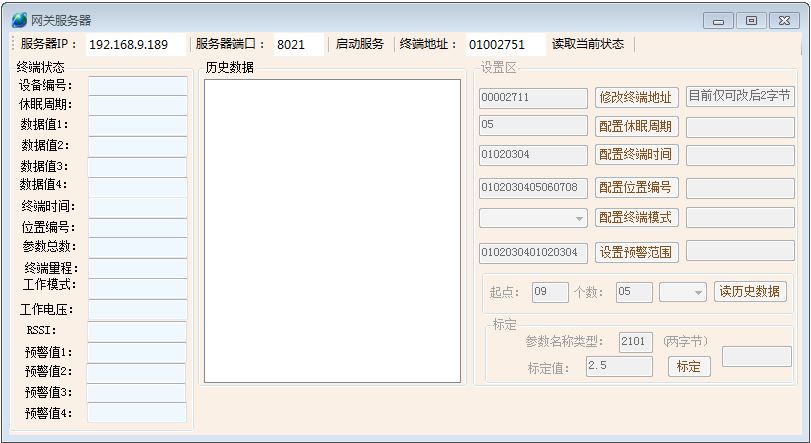
Task: Focus the 服务器IP input field
Action: [x=136, y=44]
